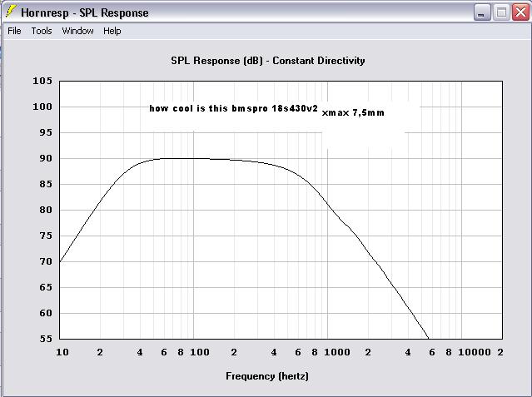Open the File menu
The width and height of the screenshot is (532, 397).
click(x=14, y=31)
